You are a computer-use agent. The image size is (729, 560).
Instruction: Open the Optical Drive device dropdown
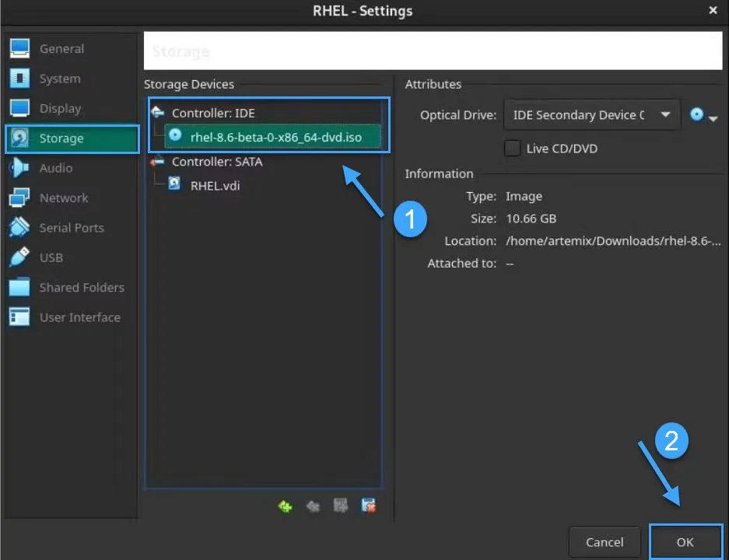(591, 114)
